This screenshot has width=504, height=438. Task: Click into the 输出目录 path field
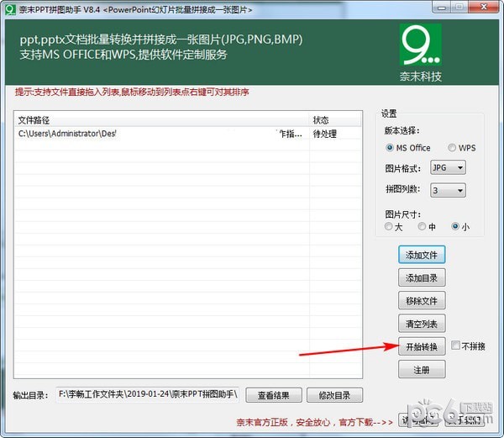[148, 394]
